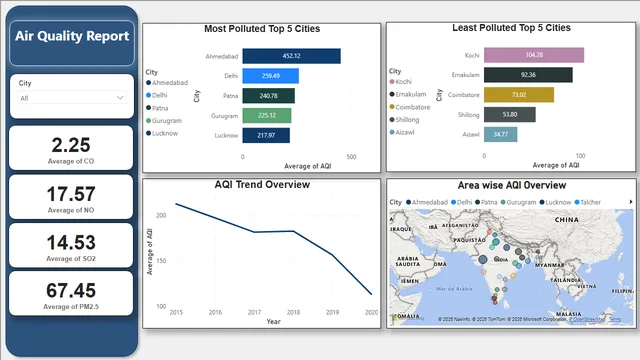Select Shillong in least polluted legend

tap(404, 120)
